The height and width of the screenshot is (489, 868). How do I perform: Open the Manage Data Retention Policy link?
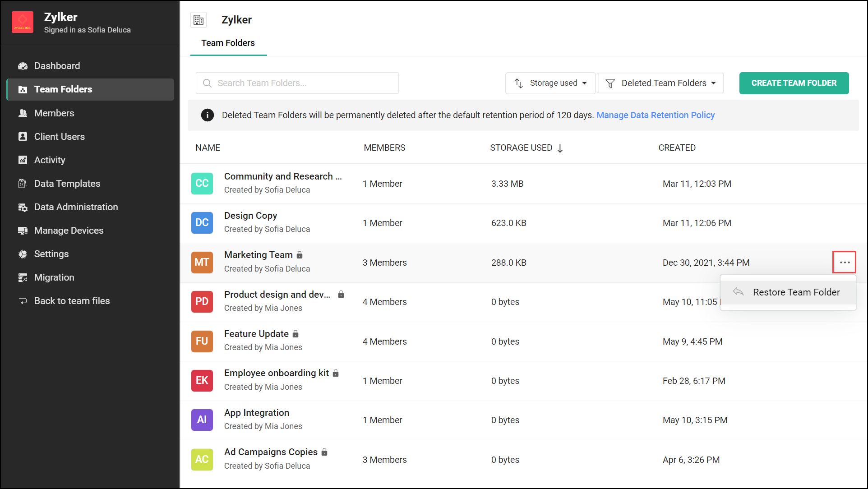655,115
